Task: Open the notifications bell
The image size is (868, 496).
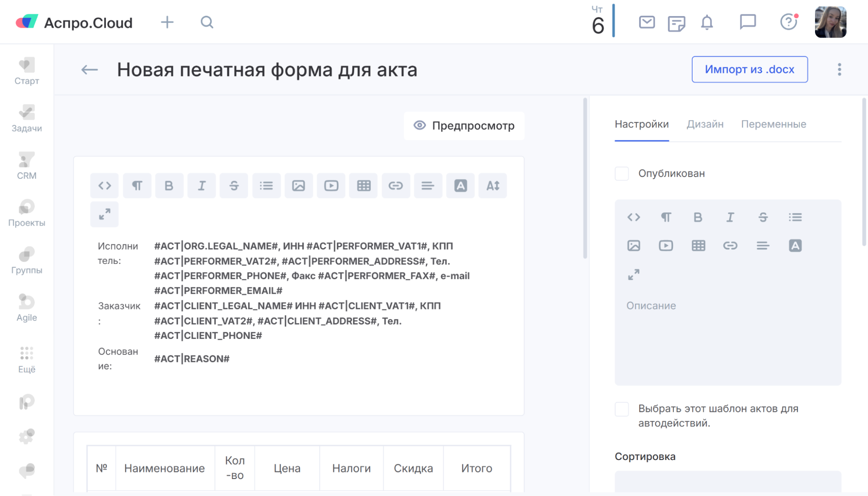Action: [x=707, y=22]
